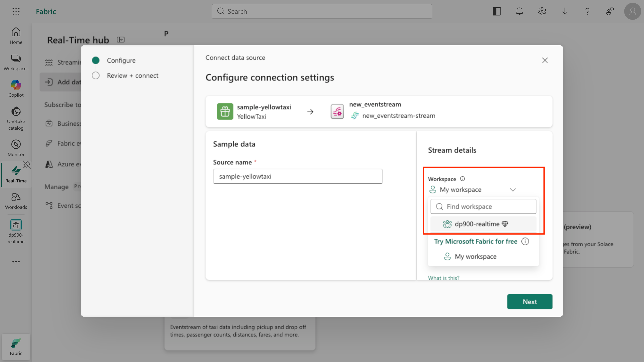
Task: Click the new_eventstream icon
Action: 337,111
